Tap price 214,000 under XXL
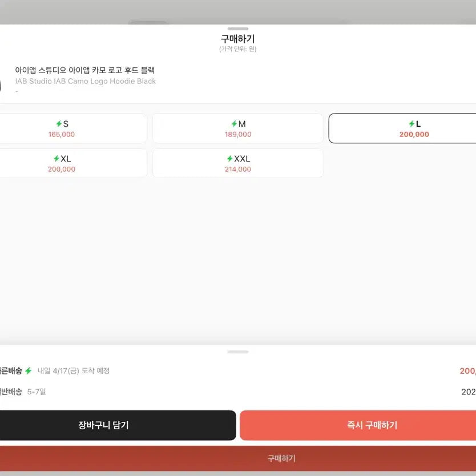 [237, 169]
